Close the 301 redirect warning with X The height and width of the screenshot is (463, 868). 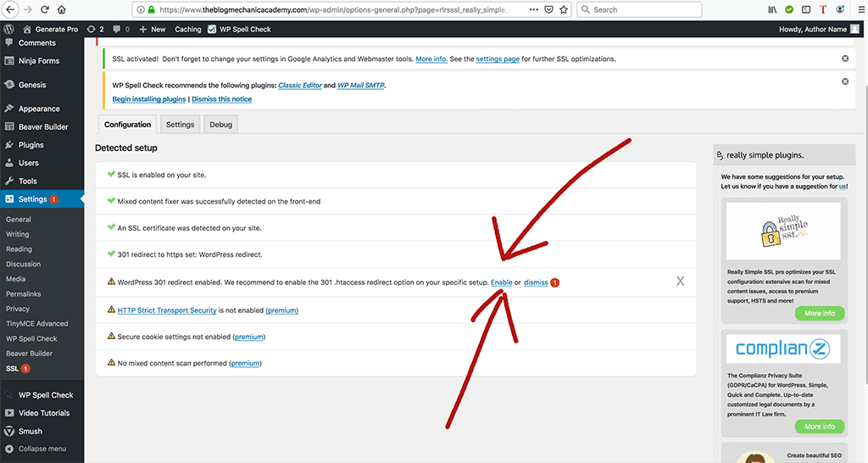tap(680, 282)
